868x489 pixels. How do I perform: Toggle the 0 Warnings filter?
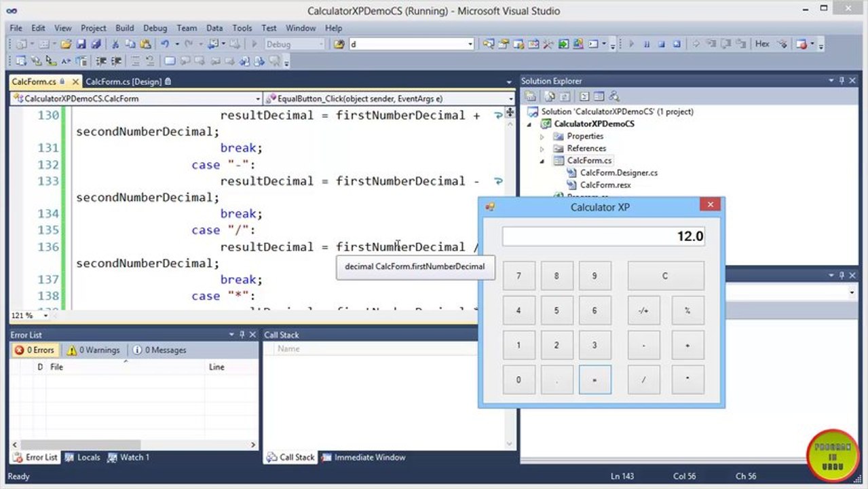click(x=93, y=350)
